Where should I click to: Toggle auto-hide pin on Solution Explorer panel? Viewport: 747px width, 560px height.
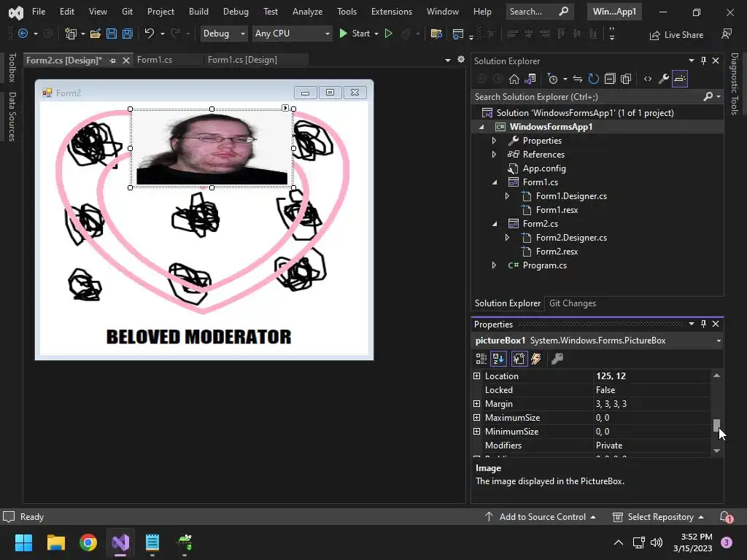pyautogui.click(x=703, y=61)
